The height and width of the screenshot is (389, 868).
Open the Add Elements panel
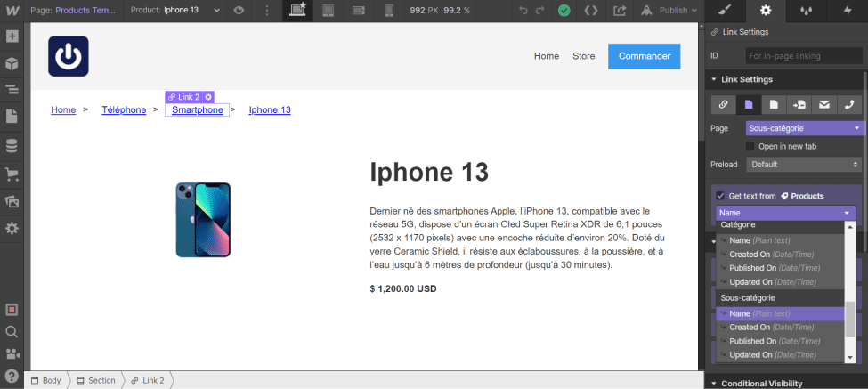(12, 36)
